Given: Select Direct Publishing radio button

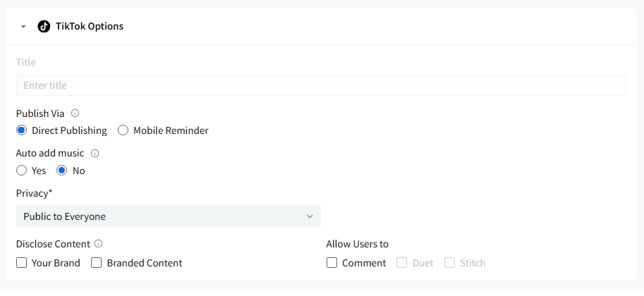Looking at the screenshot, I should click(x=22, y=130).
